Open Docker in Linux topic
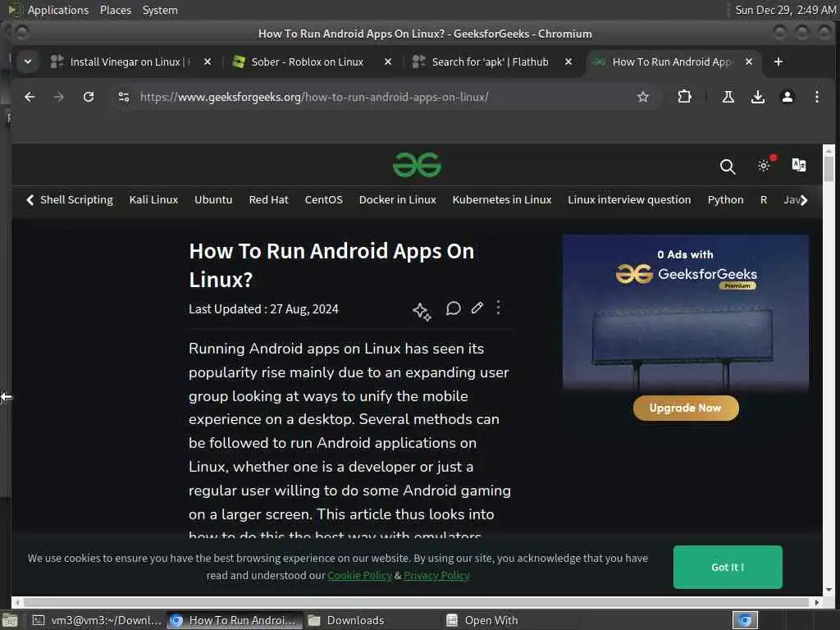 pos(398,200)
